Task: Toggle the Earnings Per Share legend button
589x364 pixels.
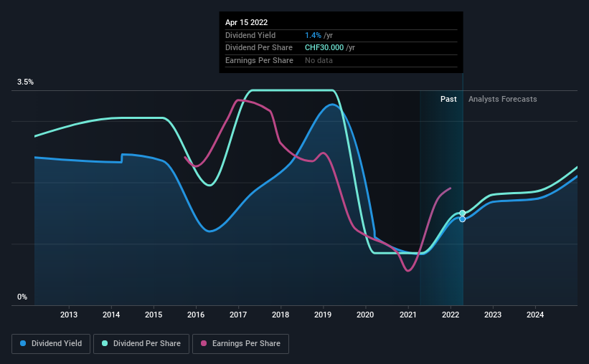Action: [240, 344]
